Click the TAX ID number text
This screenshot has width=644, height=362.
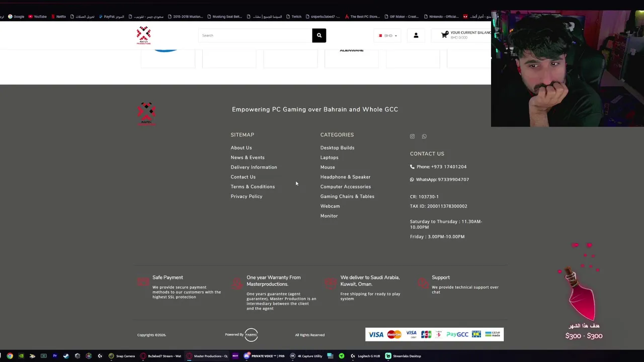438,206
